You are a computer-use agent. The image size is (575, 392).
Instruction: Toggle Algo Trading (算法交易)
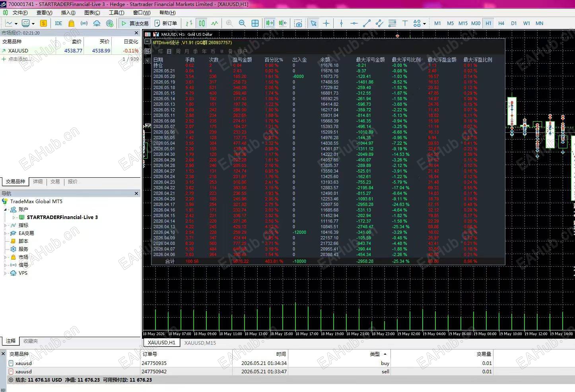[135, 23]
